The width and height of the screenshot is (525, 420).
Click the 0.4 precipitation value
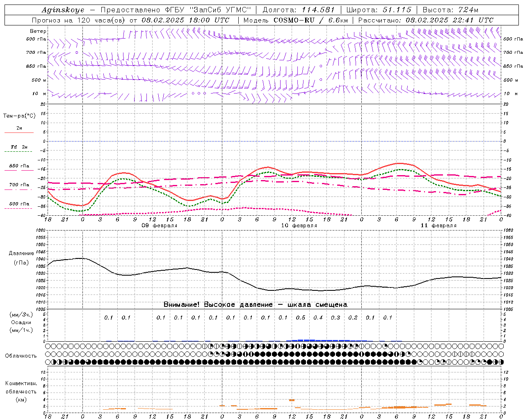[318, 317]
